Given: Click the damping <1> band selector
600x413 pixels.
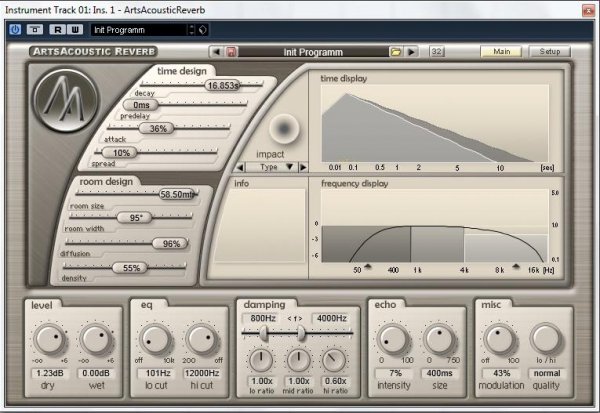Looking at the screenshot, I should tap(295, 318).
